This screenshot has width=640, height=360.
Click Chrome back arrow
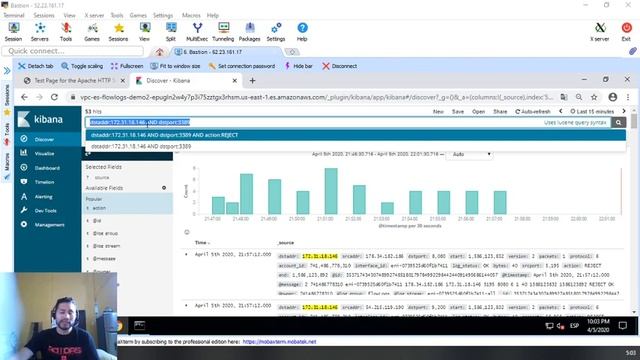click(24, 97)
